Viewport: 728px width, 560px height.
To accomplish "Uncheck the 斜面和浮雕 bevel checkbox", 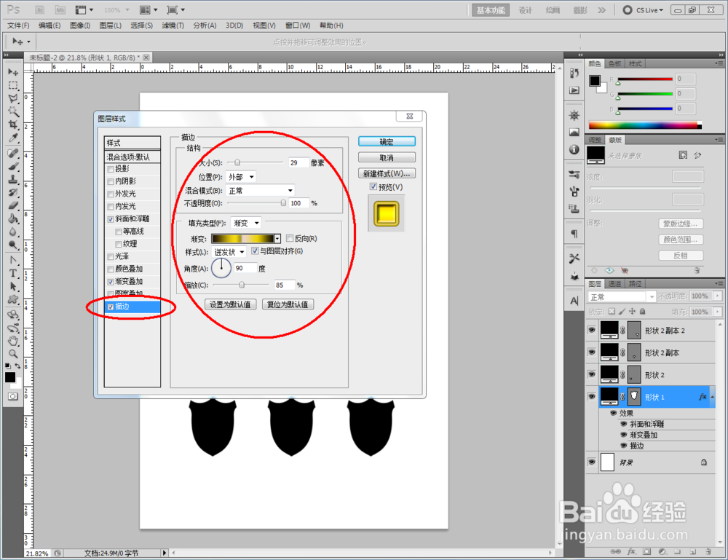I will pos(111,219).
